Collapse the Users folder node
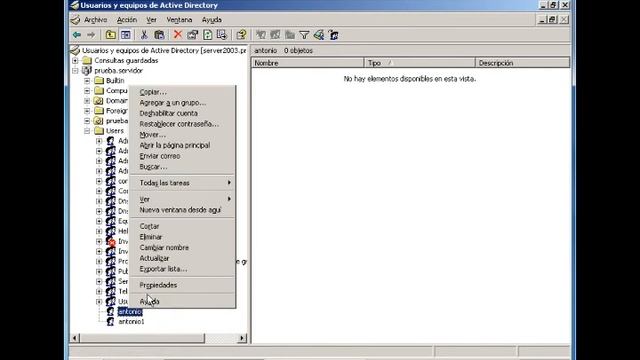Viewport: 640px width, 360px height. pos(87,131)
